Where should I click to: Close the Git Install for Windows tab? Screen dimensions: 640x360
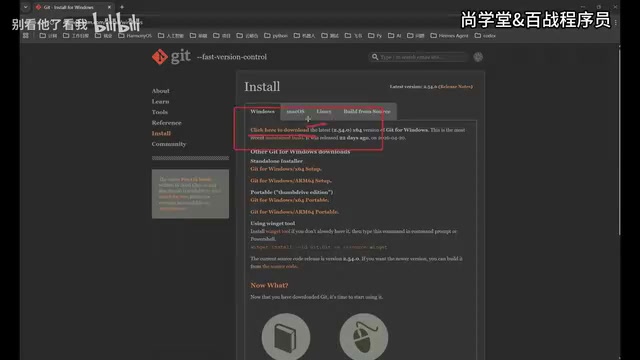pyautogui.click(x=109, y=7)
